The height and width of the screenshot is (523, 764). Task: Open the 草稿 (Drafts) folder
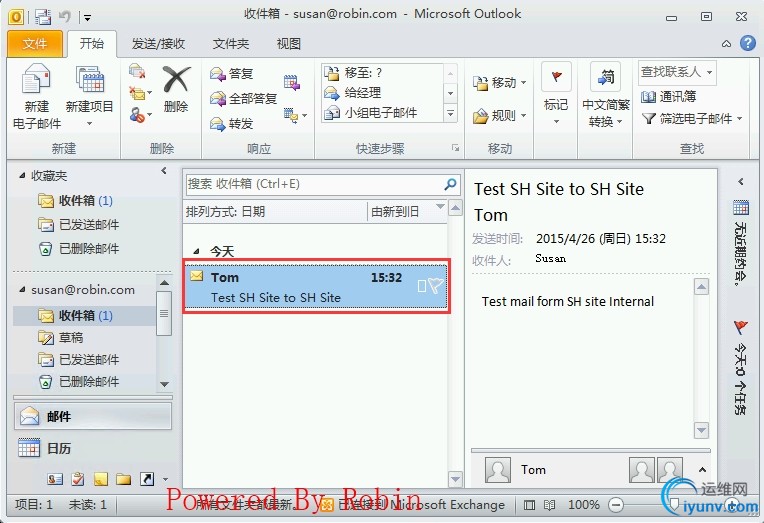[61, 337]
